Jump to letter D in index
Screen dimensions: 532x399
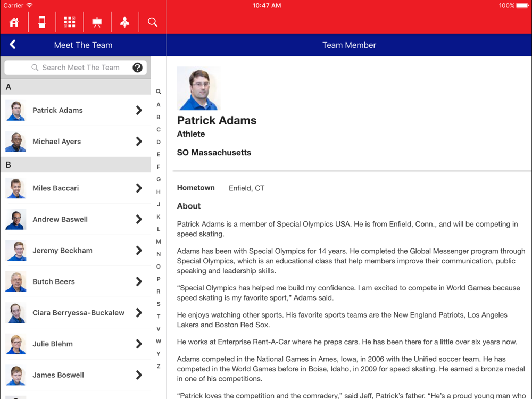[159, 142]
